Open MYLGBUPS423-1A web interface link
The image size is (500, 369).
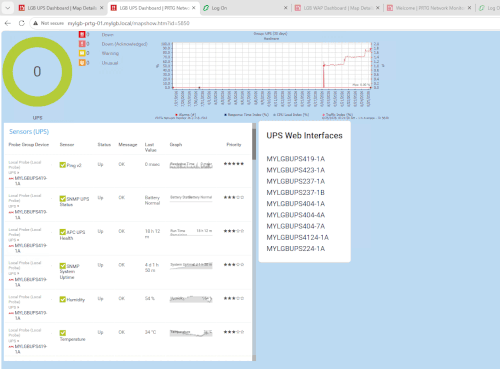[x=296, y=170]
